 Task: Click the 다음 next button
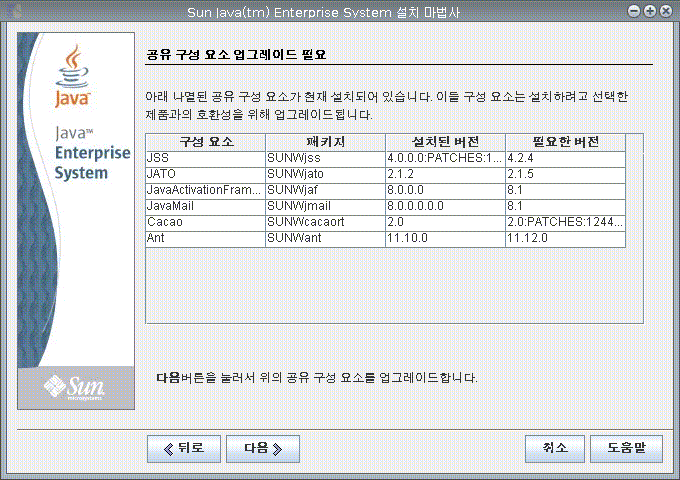[263, 449]
